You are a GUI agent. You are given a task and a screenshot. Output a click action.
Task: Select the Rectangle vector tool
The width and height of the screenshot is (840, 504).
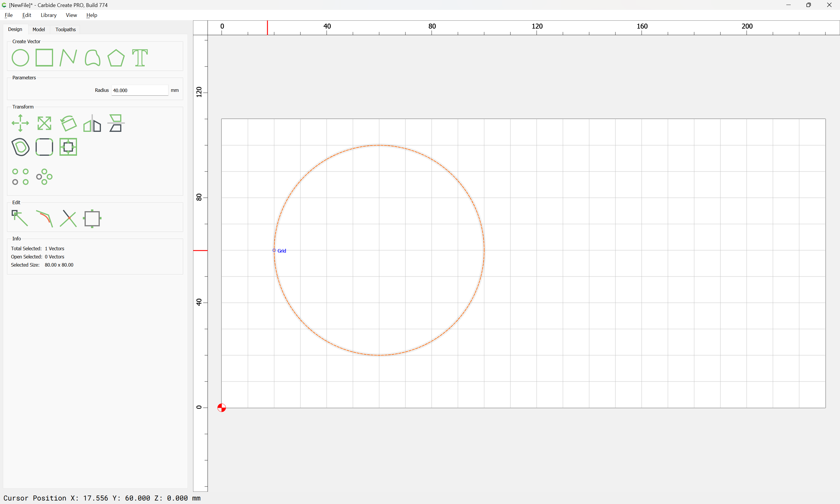coord(44,58)
